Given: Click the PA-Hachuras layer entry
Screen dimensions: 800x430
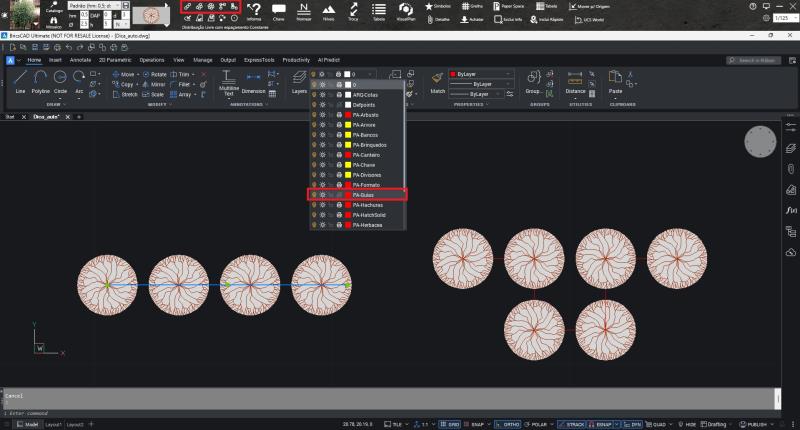Looking at the screenshot, I should [x=370, y=205].
